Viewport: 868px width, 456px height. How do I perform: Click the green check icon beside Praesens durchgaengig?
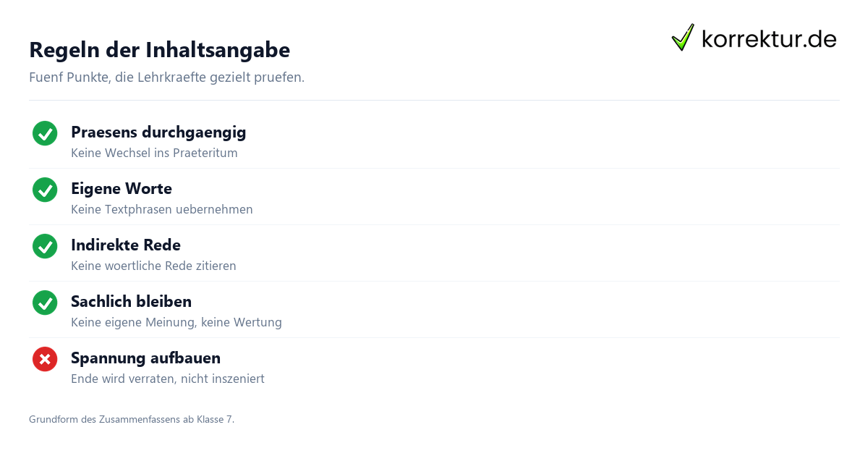45,133
